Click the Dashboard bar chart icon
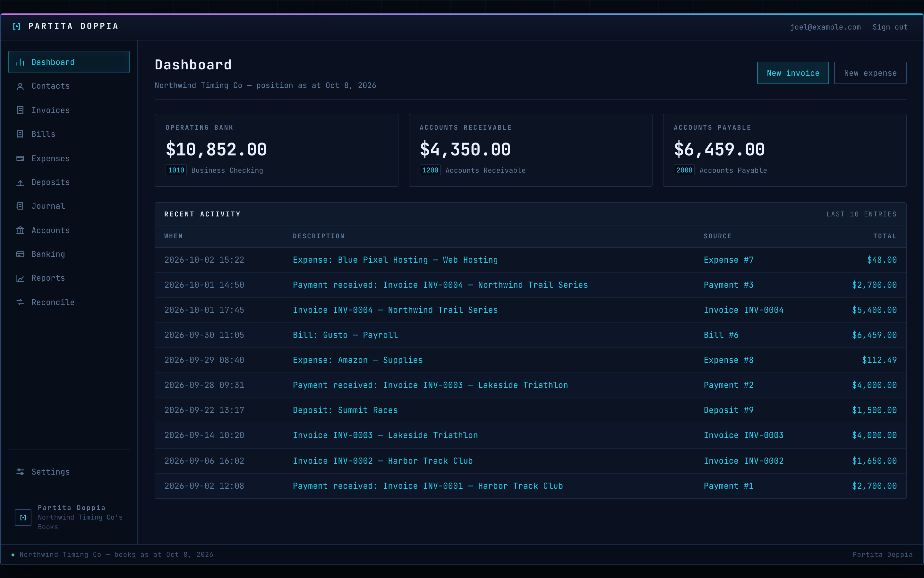The height and width of the screenshot is (578, 924). 20,62
